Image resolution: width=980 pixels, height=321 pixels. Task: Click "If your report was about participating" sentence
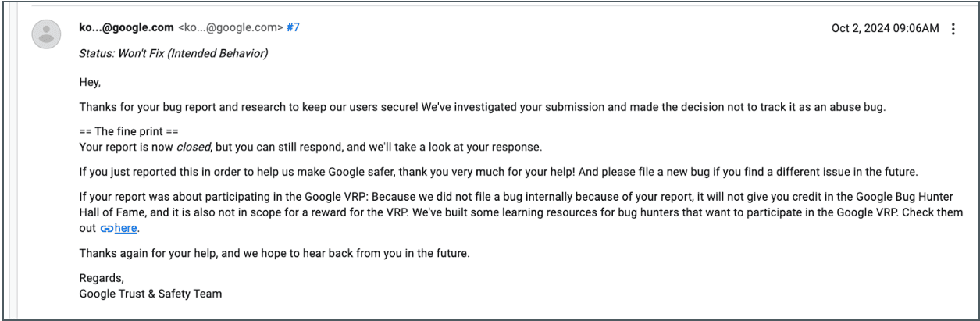pyautogui.click(x=273, y=198)
